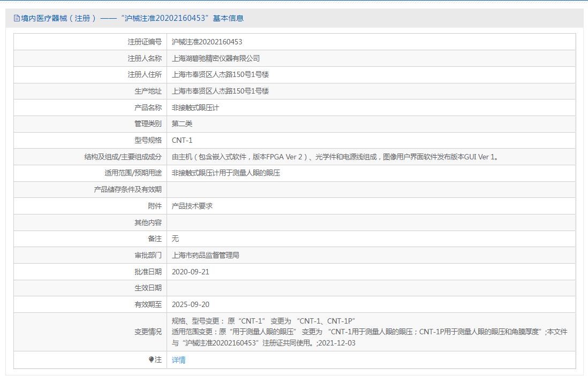
Task: Select model value CNT-1
Action: [x=182, y=140]
